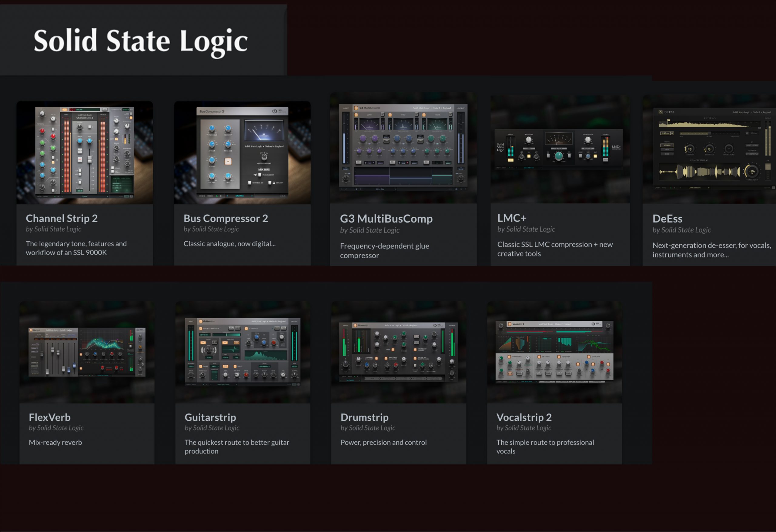This screenshot has width=776, height=532.
Task: Open the Guitarstrip product title
Action: pos(210,417)
